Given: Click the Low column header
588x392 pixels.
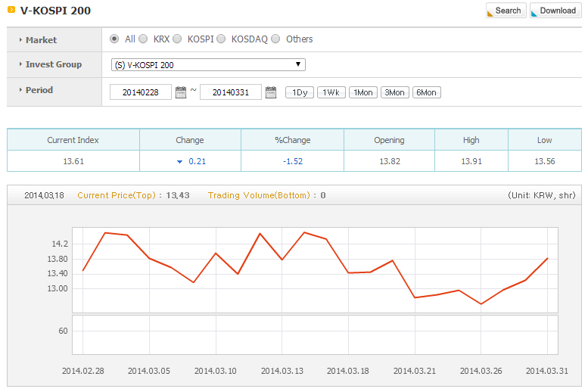Looking at the screenshot, I should pos(545,140).
